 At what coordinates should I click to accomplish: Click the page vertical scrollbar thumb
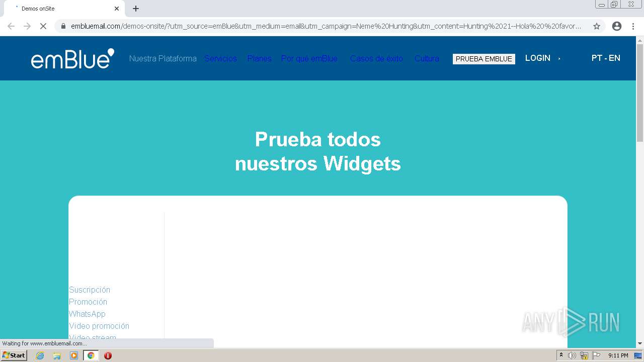point(640,93)
